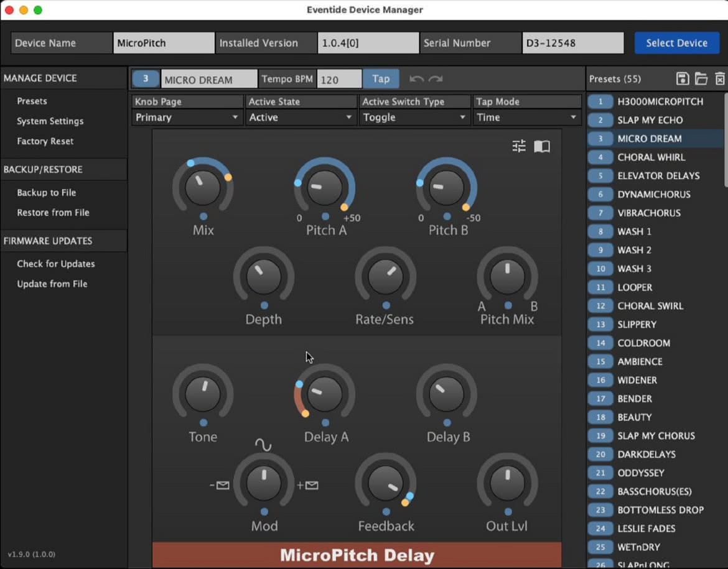Select Update from File

(52, 284)
